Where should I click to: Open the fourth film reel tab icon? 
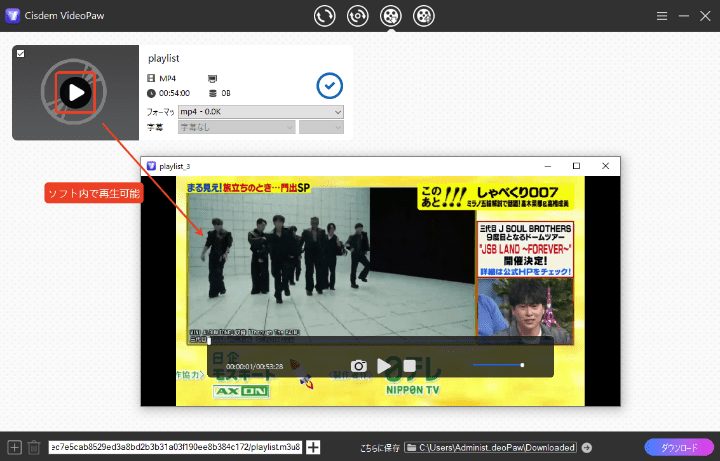(425, 16)
